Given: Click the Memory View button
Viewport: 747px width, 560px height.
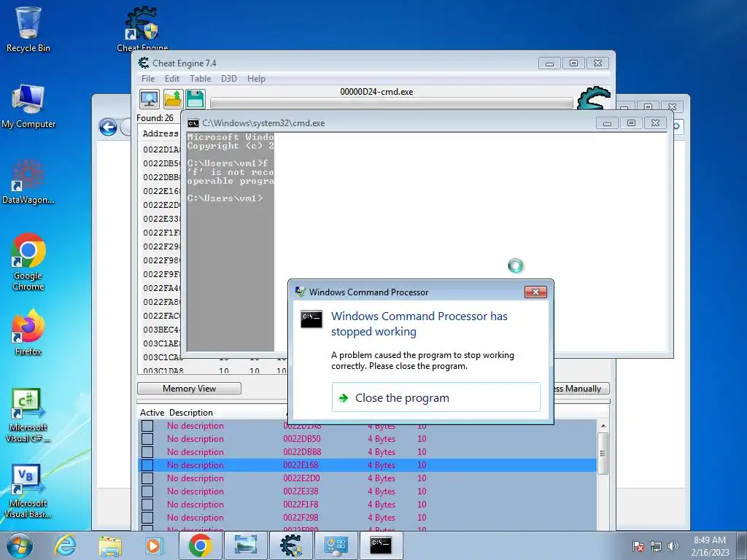Looking at the screenshot, I should (x=189, y=389).
